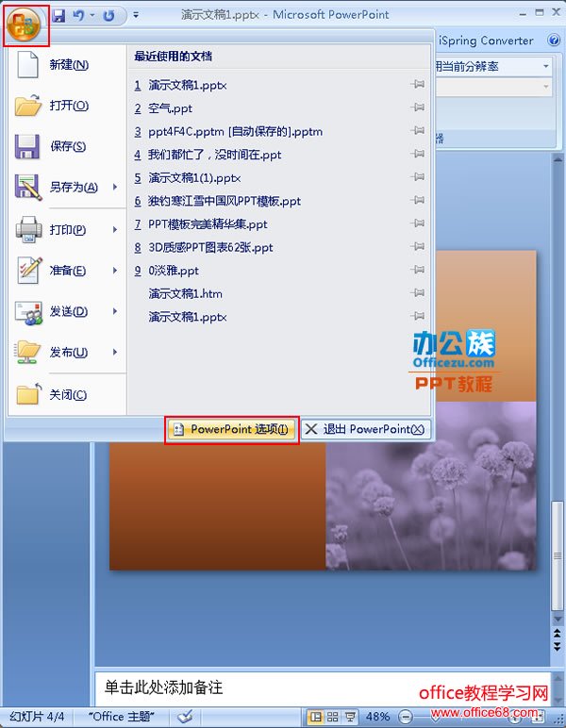
Task: Pin 演示文稿1.pptx entry number 1
Action: pyautogui.click(x=417, y=84)
